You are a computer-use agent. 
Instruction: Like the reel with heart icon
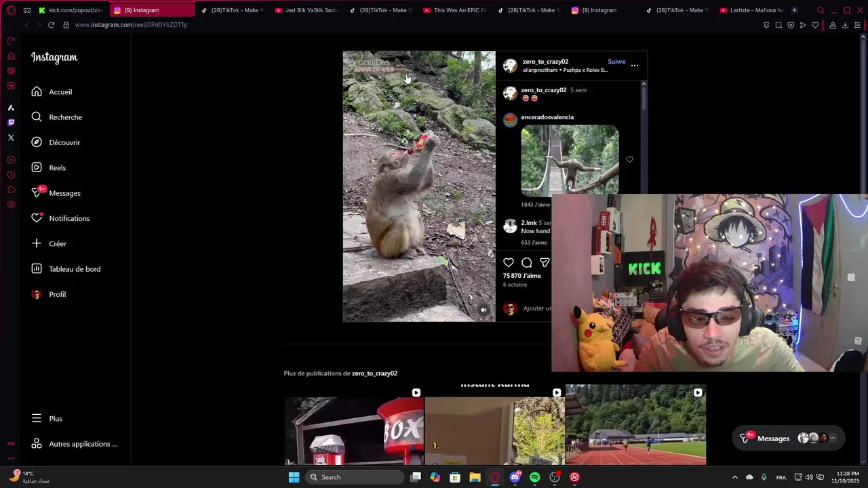tap(509, 262)
